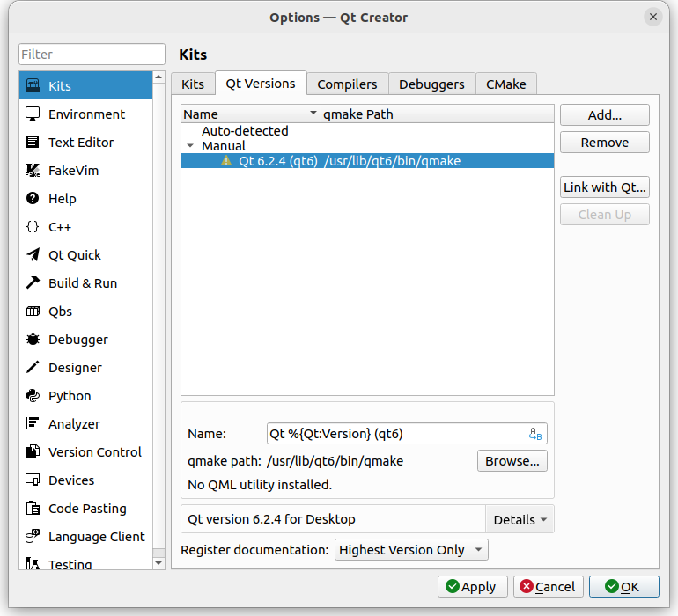Sort by the Name column header

click(251, 114)
